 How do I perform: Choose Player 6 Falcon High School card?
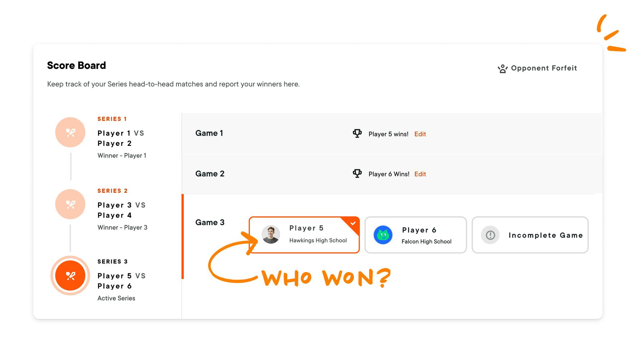coord(416,235)
